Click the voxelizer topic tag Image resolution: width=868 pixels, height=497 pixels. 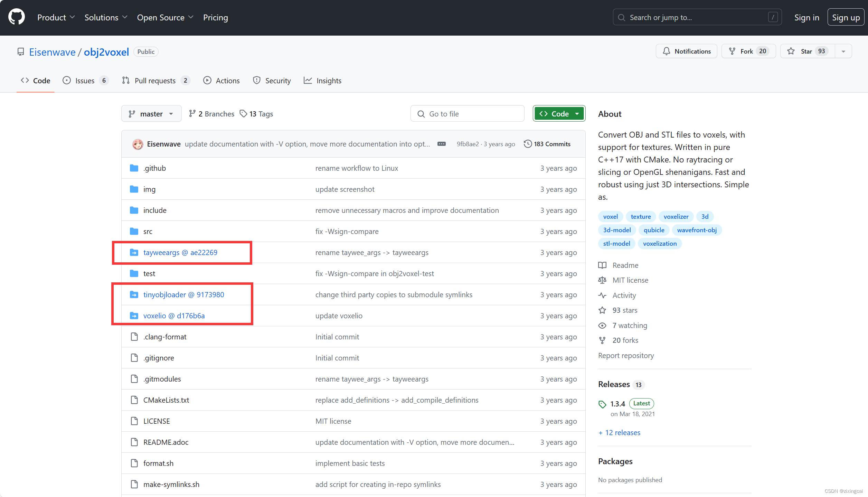(x=676, y=216)
